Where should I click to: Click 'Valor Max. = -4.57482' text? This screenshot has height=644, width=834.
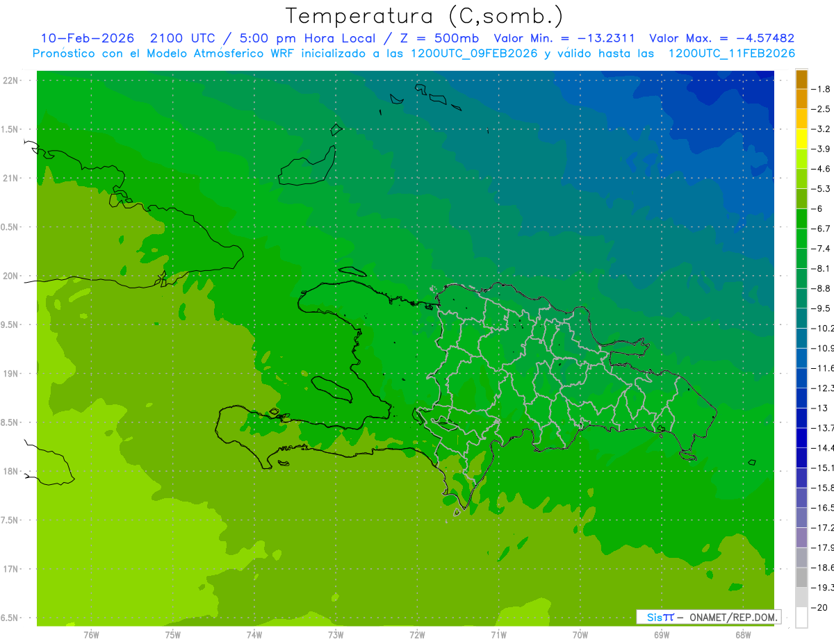(x=721, y=38)
